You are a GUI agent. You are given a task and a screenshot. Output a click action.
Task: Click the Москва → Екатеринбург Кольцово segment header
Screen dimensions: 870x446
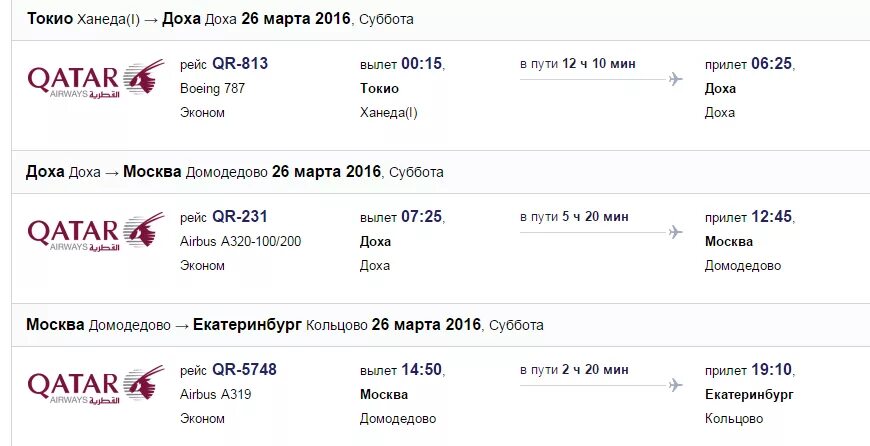click(285, 325)
